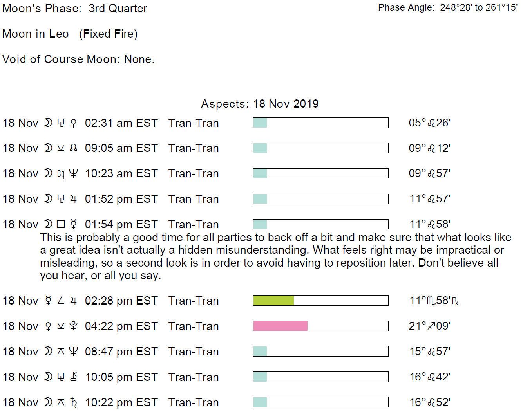Click the progress bar in the 02:31 am row
The width and height of the screenshot is (532, 411).
[320, 123]
